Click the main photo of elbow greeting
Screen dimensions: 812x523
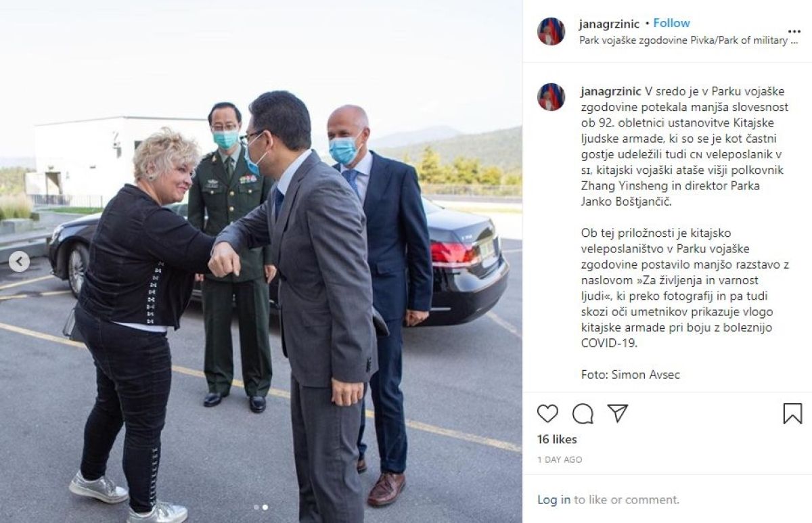tap(261, 261)
